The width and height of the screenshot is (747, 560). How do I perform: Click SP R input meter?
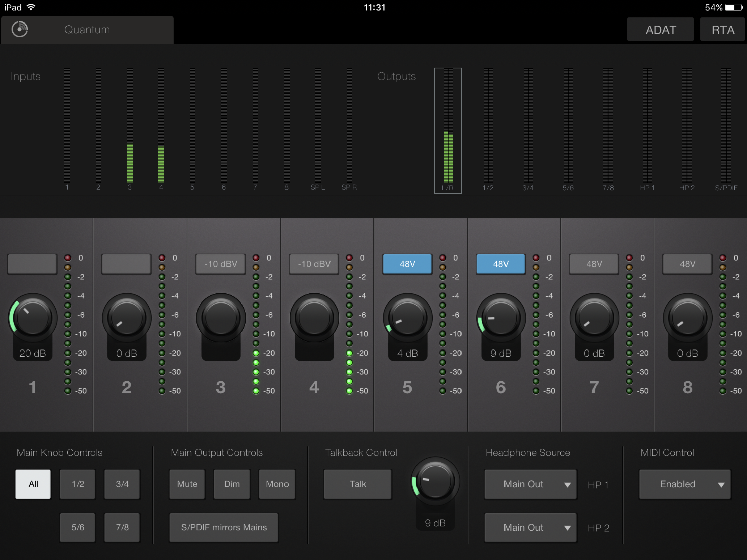349,126
